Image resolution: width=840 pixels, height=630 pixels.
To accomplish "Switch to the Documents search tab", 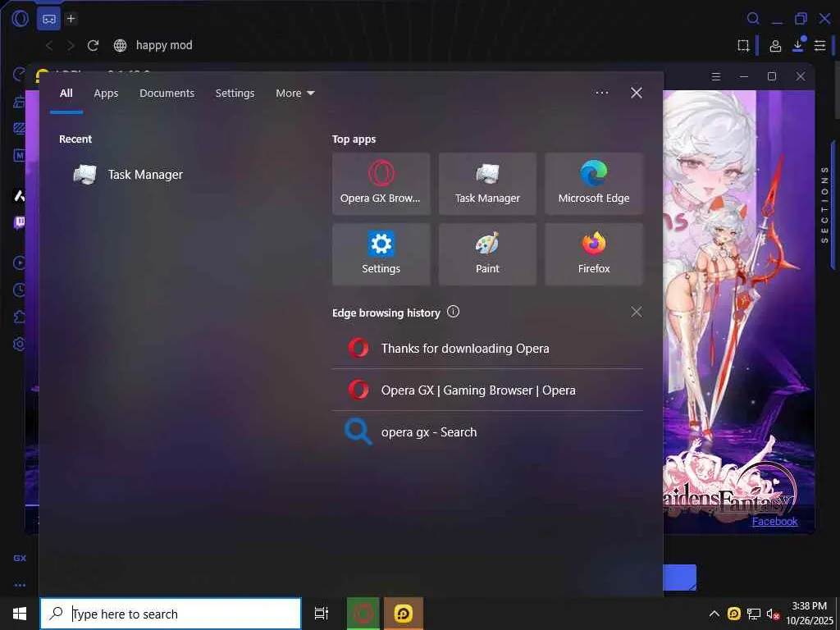I will coord(167,94).
